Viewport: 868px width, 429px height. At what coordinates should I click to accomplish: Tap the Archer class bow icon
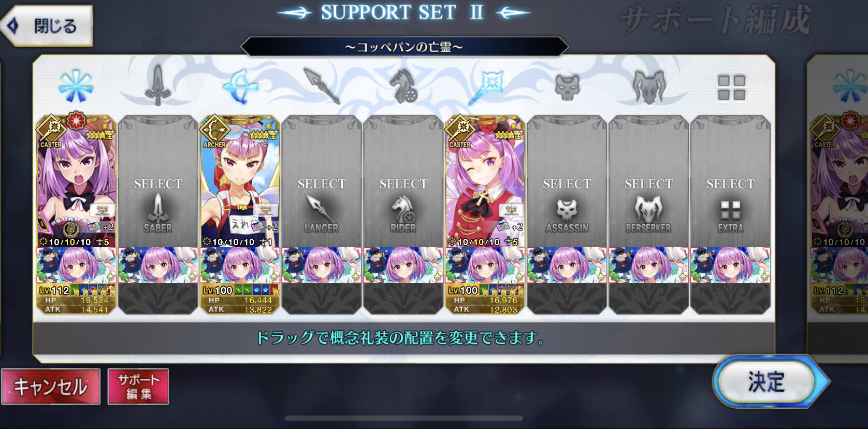coord(239,86)
